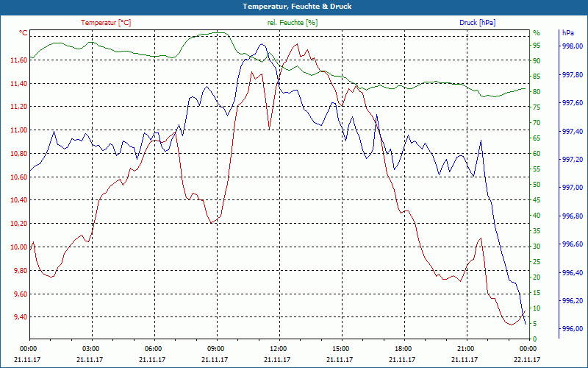Click pressure axis value 996,40
588x368 pixels.
point(573,272)
